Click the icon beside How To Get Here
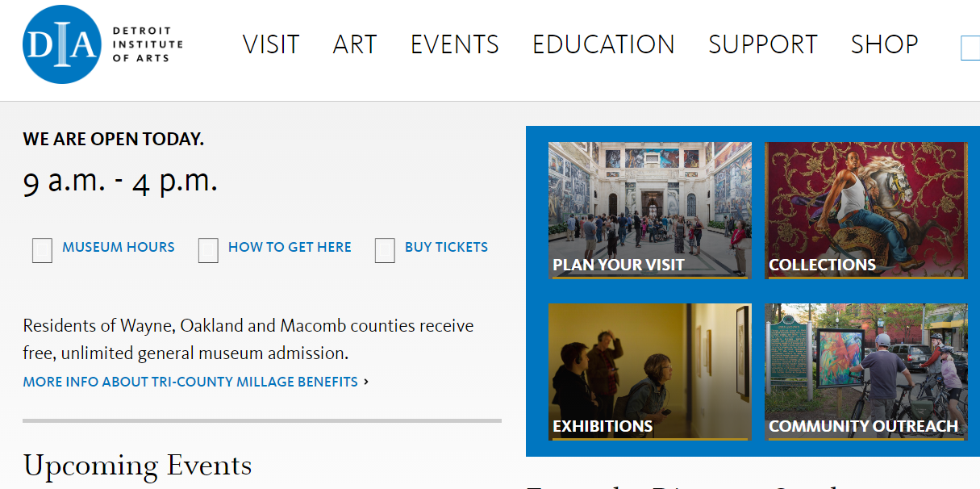The height and width of the screenshot is (489, 980). point(208,250)
